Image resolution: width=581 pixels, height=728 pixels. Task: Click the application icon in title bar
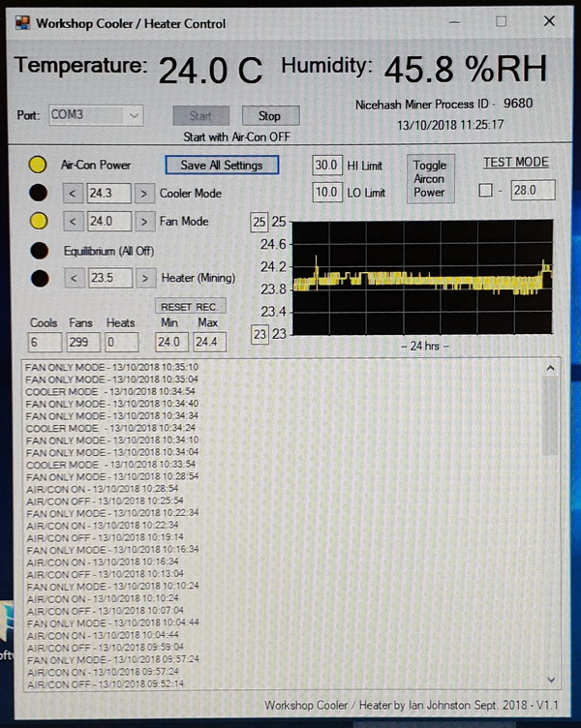click(x=20, y=23)
